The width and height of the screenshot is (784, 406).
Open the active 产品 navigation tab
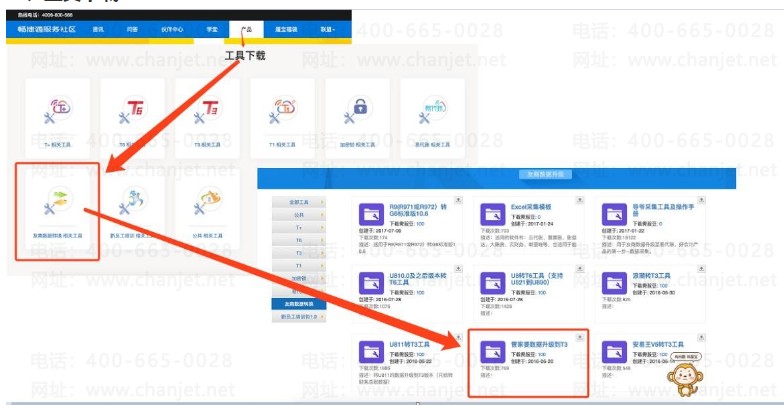tap(246, 30)
